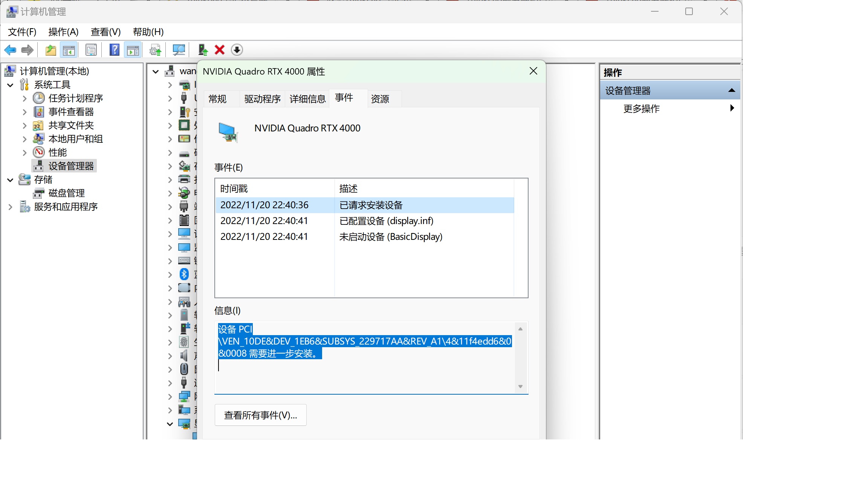Open 更多操作 submenu in actions pane
This screenshot has width=868, height=488.
pos(671,109)
